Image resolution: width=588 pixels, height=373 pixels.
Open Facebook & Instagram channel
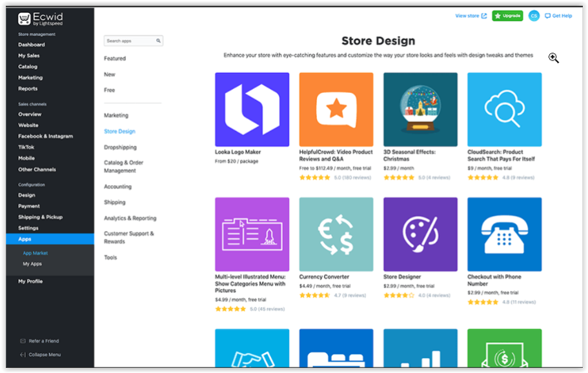click(x=45, y=136)
